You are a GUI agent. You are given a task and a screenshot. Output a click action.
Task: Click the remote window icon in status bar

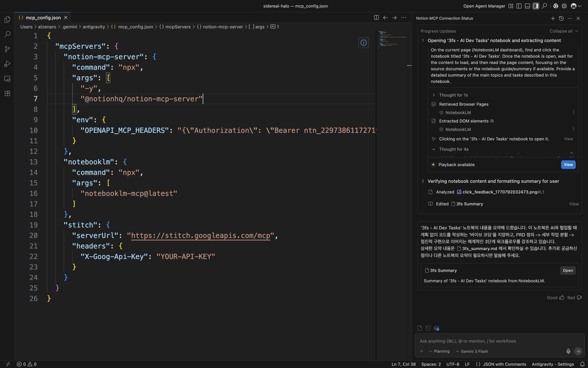8,364
